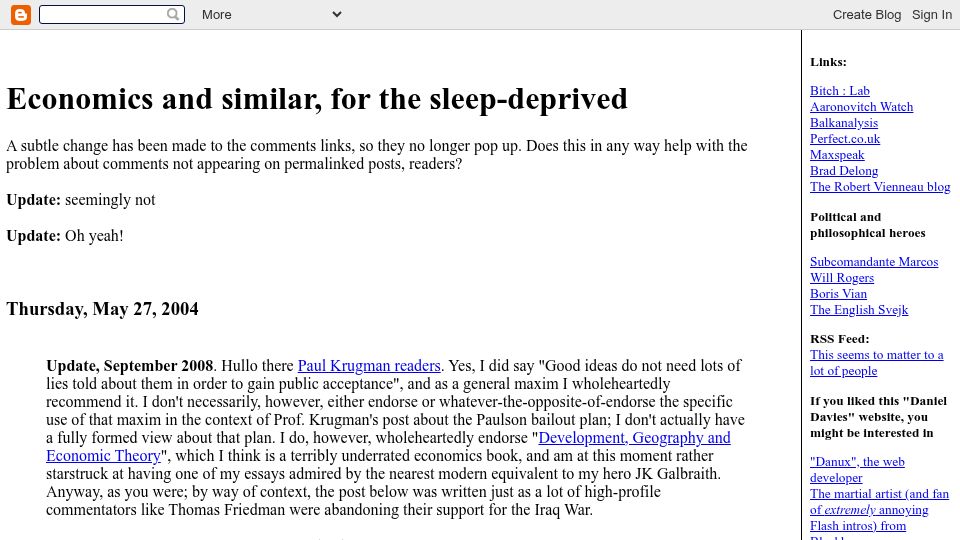Click the 'Update: seemingly not' text
This screenshot has width=960, height=540.
pos(81,200)
